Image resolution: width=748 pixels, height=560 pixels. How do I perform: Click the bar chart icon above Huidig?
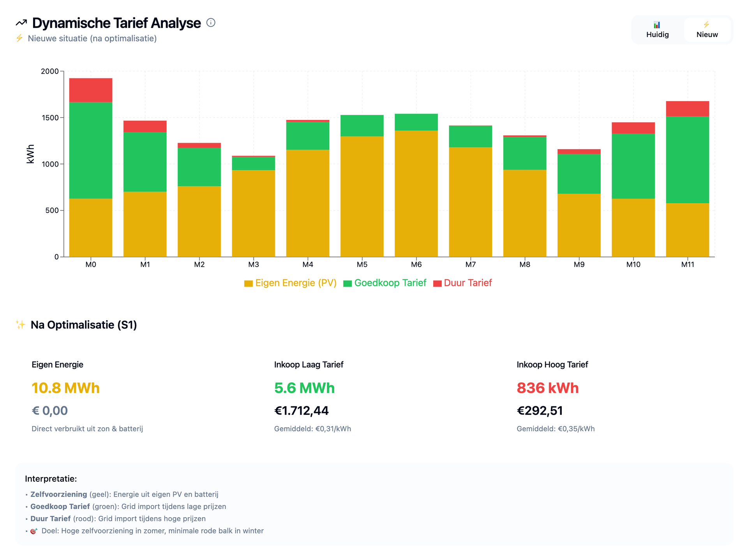[657, 25]
